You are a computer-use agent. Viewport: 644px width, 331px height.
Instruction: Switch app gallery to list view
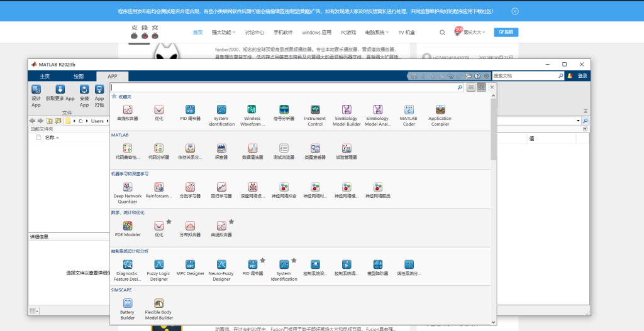(x=471, y=87)
